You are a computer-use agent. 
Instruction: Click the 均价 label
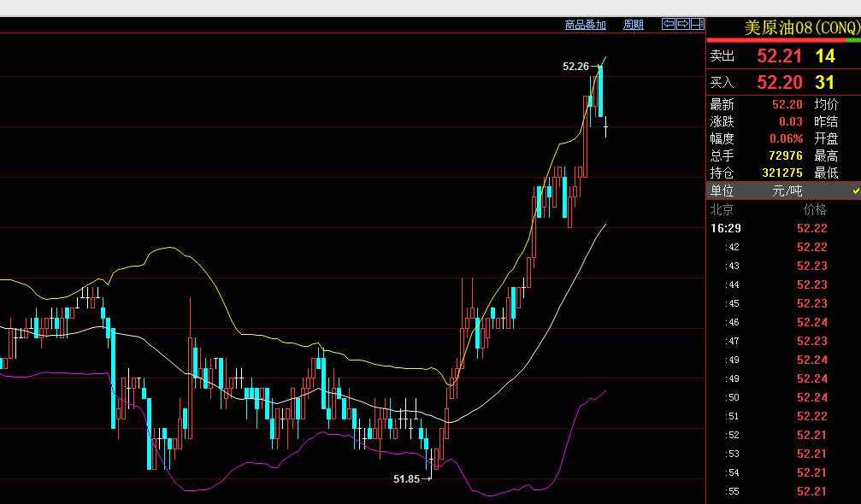827,104
